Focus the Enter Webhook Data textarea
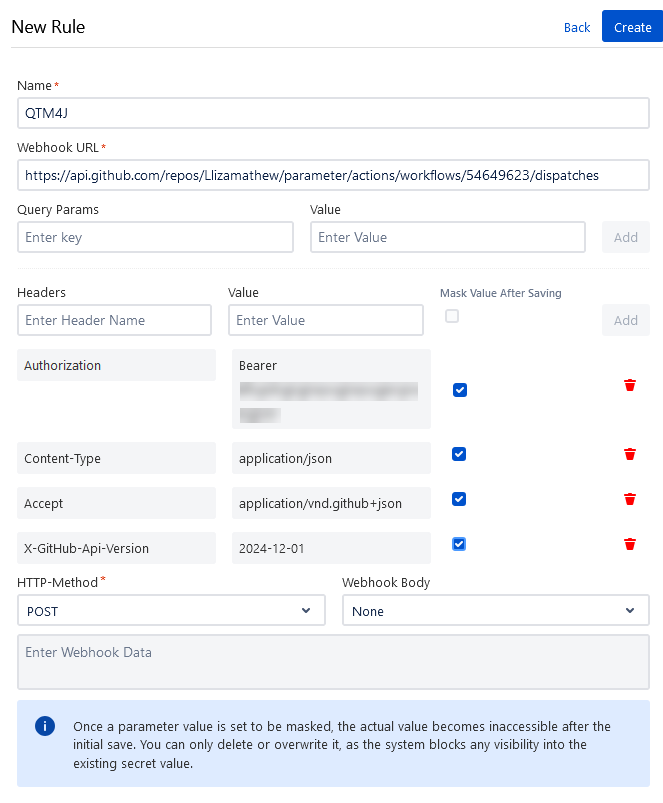Screen dimensions: 663x803 (332, 662)
